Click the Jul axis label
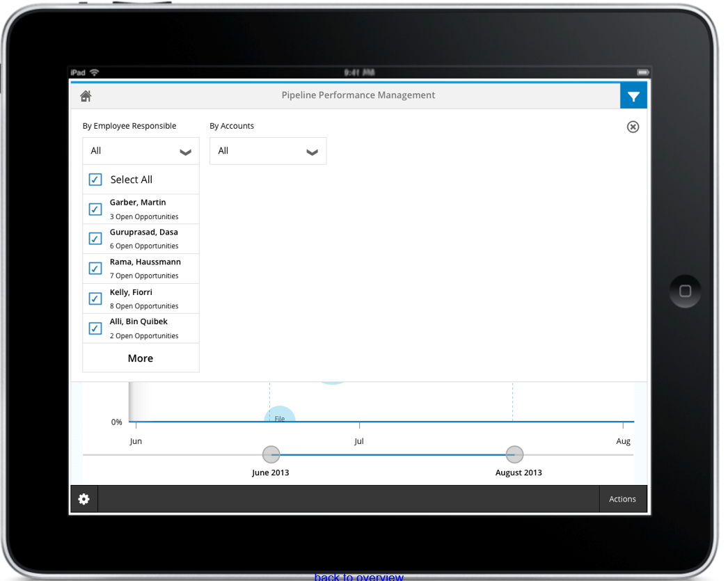728x581 pixels. pyautogui.click(x=359, y=441)
